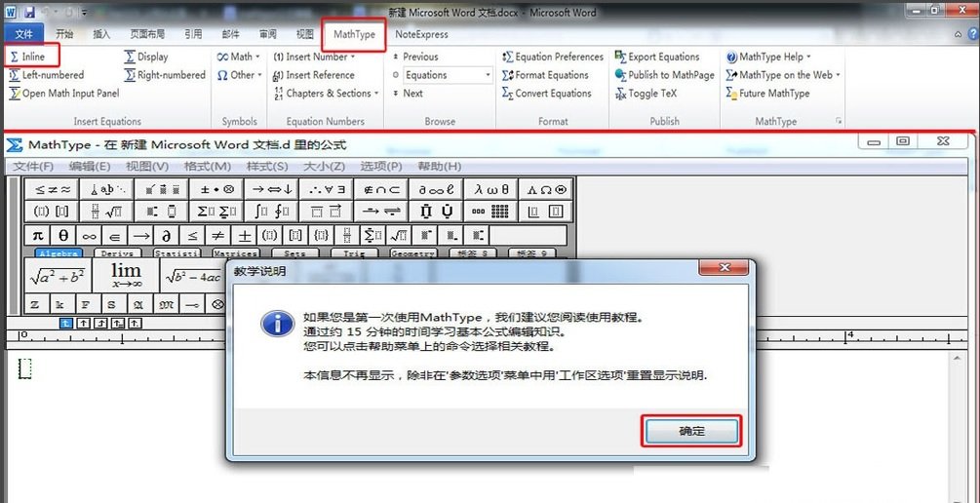Click Inline equation button in ribbon

[27, 57]
